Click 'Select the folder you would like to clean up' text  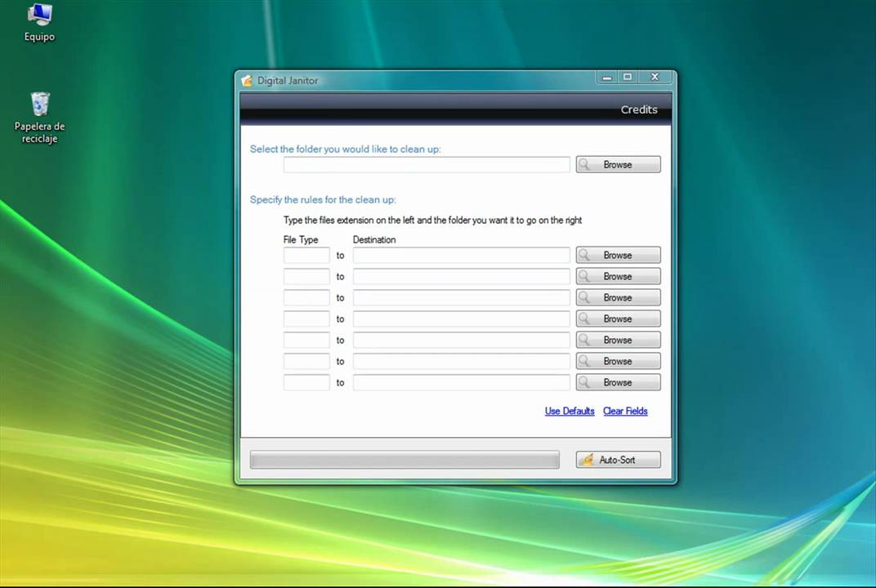346,149
